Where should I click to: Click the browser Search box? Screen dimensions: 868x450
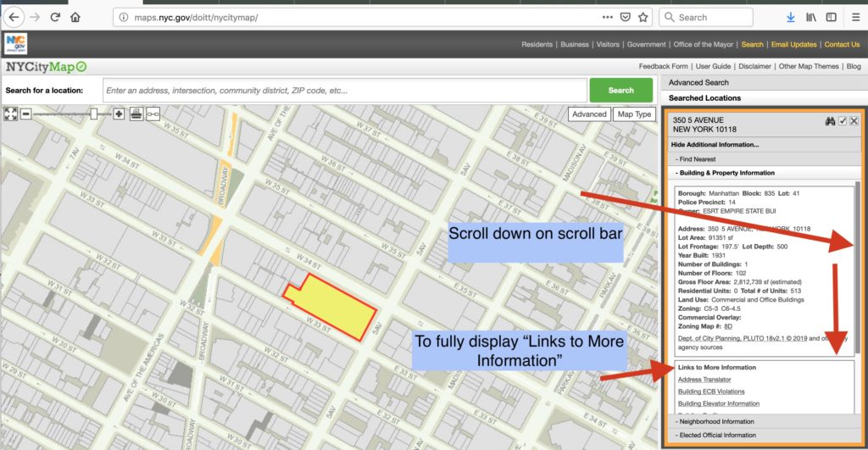coord(706,17)
